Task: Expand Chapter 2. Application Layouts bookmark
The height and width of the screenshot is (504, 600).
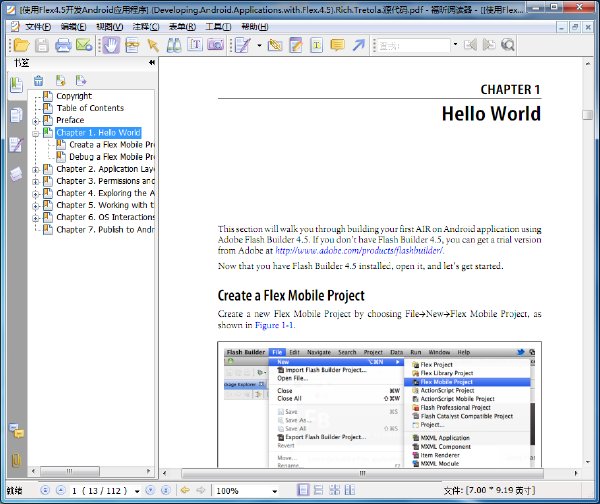Action: tap(36, 170)
